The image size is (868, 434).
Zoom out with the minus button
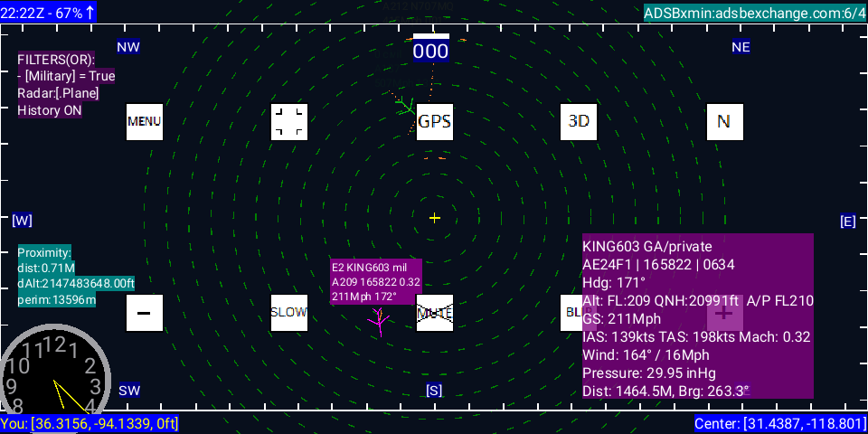pos(145,313)
